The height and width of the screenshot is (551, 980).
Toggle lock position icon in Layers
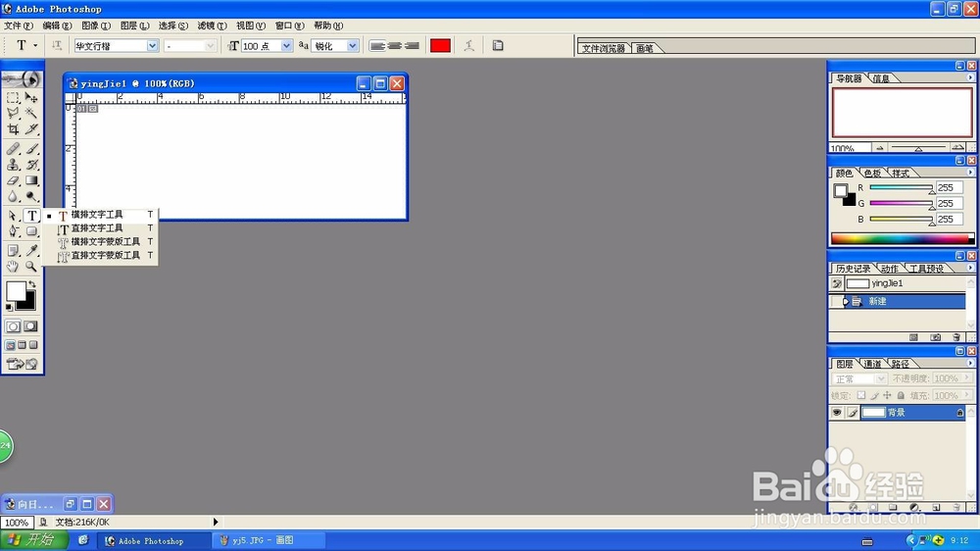point(887,395)
